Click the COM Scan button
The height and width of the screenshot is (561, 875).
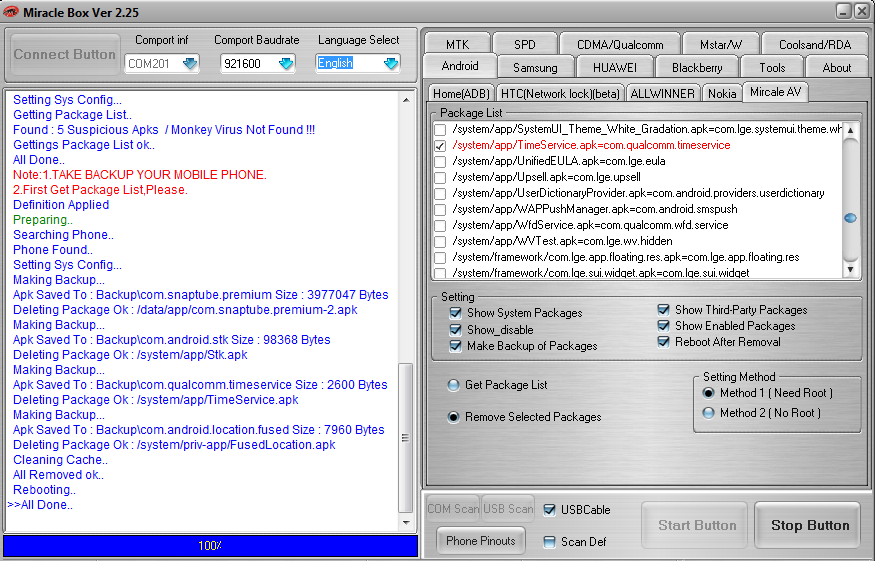point(453,509)
